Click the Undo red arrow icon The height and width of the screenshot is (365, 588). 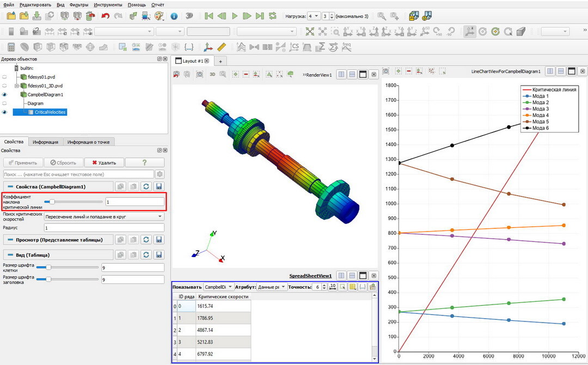[x=106, y=16]
